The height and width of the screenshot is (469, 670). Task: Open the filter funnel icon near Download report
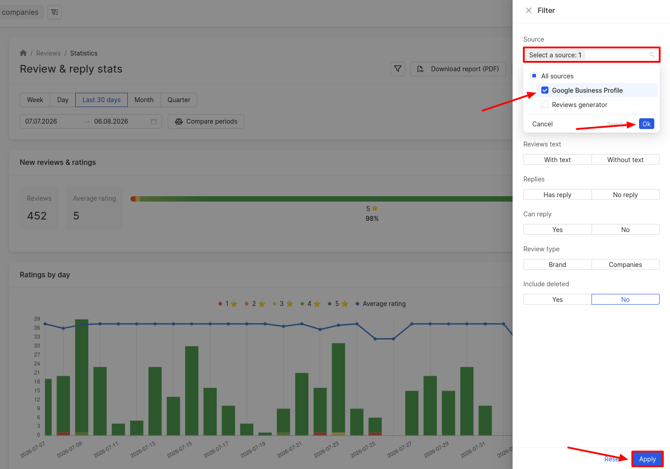click(x=397, y=69)
